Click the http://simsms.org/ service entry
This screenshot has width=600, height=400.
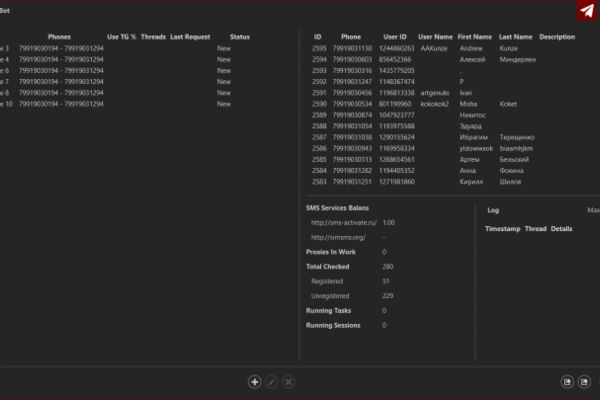point(338,237)
